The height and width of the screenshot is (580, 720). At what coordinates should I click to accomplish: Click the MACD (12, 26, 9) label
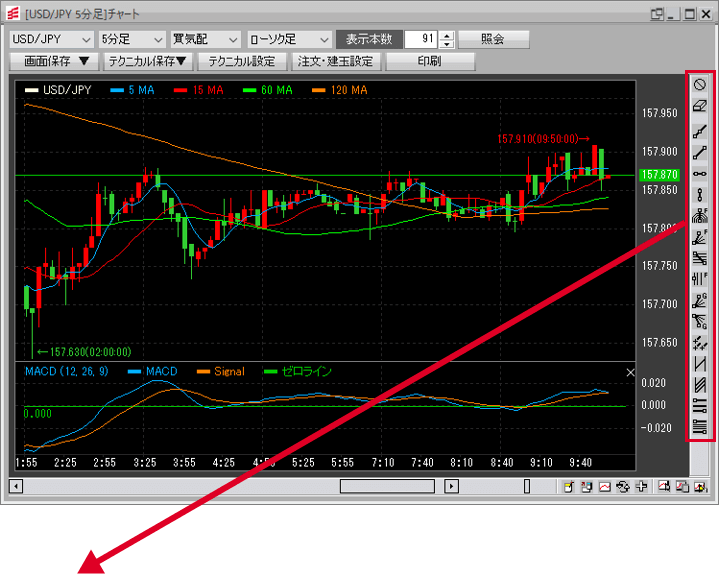point(67,372)
